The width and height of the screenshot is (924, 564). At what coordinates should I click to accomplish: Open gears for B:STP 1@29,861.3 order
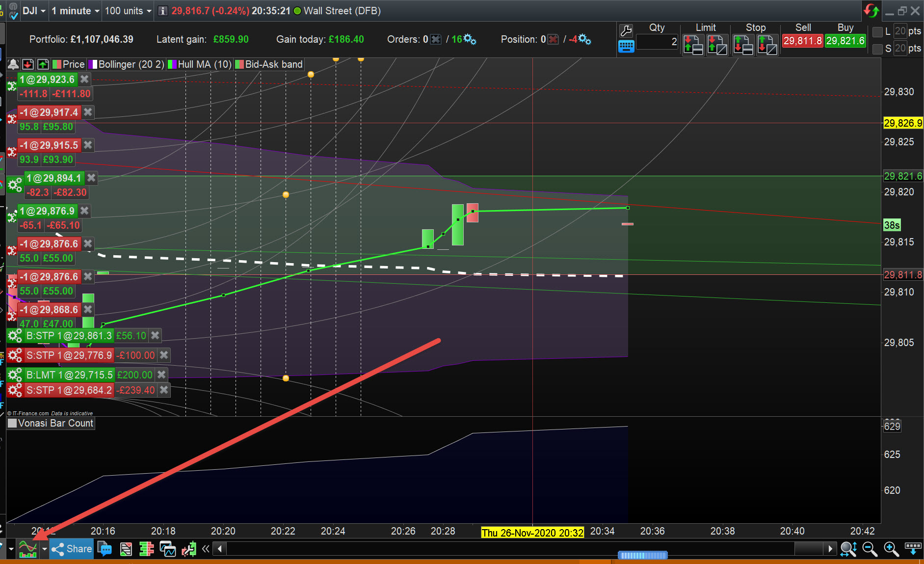click(15, 336)
